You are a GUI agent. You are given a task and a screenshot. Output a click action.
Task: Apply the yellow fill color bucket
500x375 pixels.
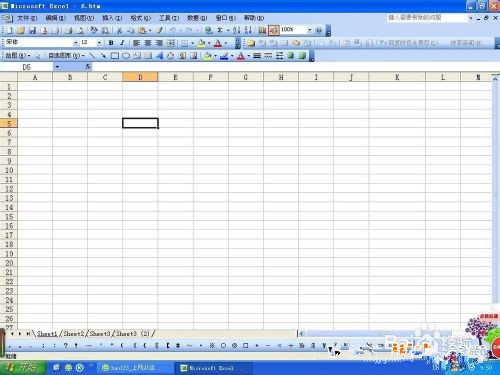(x=201, y=43)
